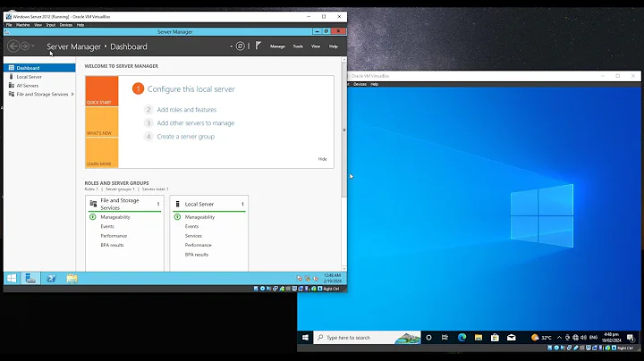This screenshot has width=644, height=361.
Task: Open File Explorer from Windows 10 taskbar
Action: click(479, 338)
